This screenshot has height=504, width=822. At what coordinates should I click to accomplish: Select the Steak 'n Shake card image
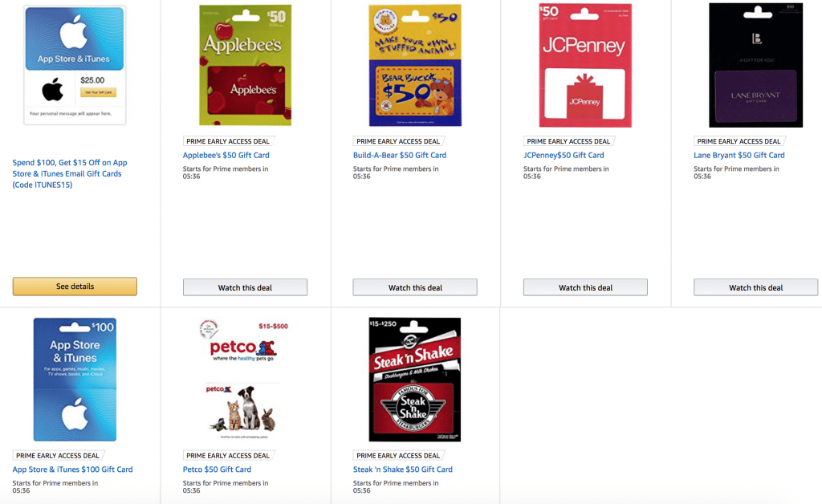click(x=415, y=380)
